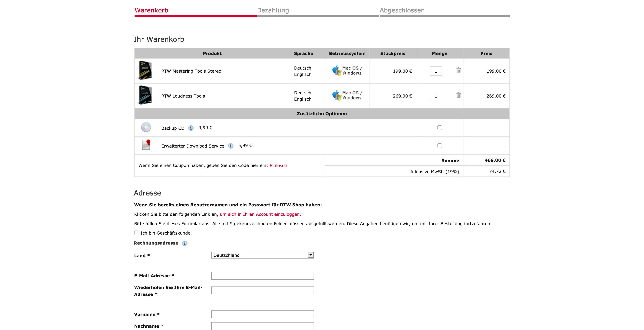The image size is (644, 330).
Task: Remove RTW Loudness Tools using trash icon
Action: point(458,95)
